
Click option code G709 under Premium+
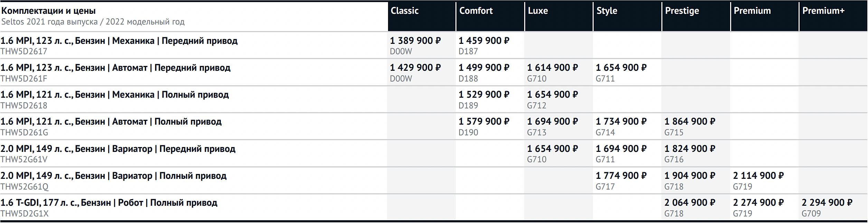point(811,214)
